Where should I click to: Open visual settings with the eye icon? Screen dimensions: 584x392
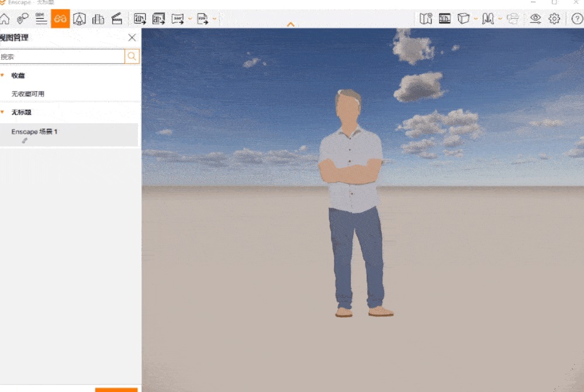click(x=535, y=19)
